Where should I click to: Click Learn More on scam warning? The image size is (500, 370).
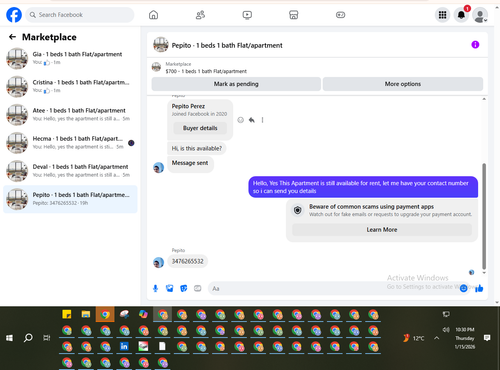[x=382, y=230]
